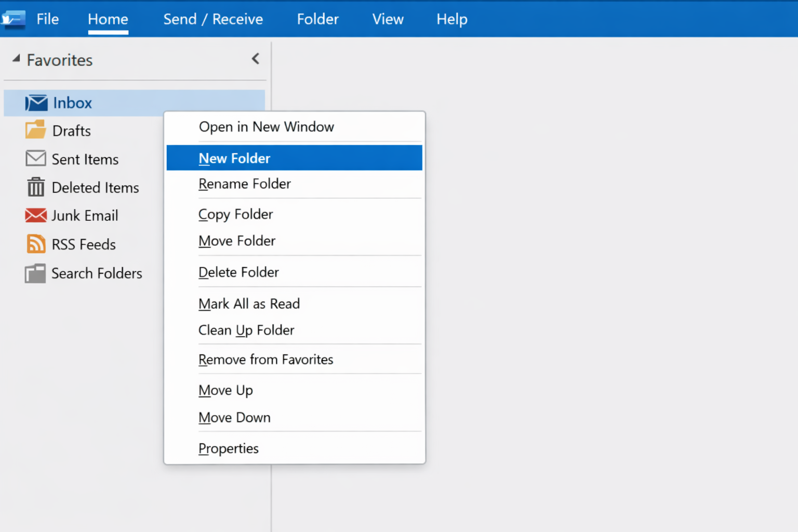Click the Search Folders icon
This screenshot has width=798, height=532.
(x=35, y=273)
